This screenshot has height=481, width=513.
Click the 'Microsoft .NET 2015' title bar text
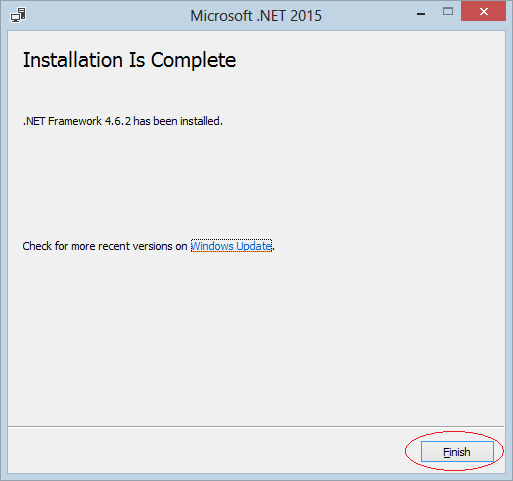point(256,16)
